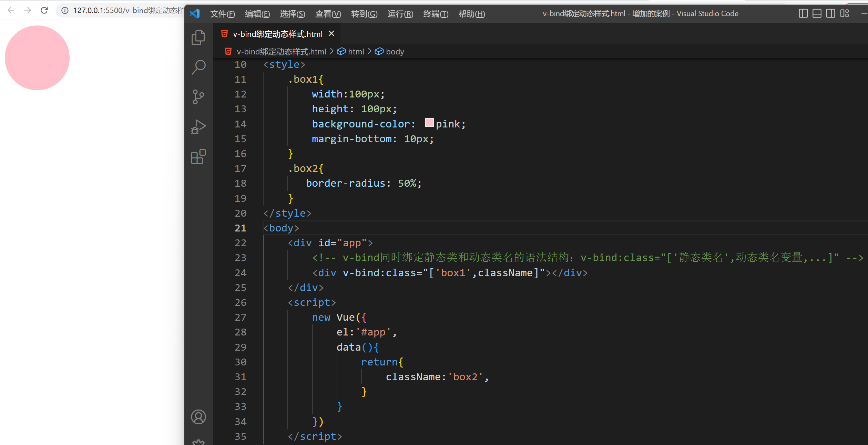Screen dimensions: 868x445
Task: Expand the body breadcrumb segment
Action: 395,52
